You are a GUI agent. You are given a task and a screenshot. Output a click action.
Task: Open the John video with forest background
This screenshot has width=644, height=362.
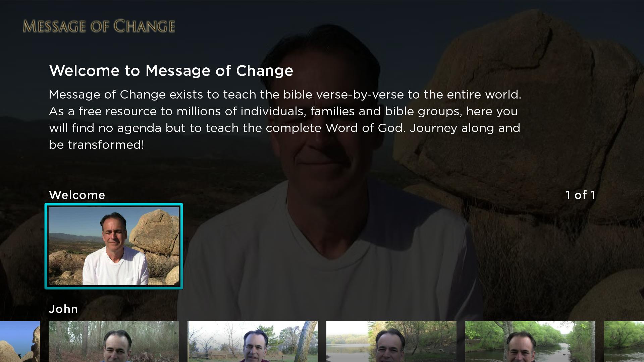pos(114,341)
